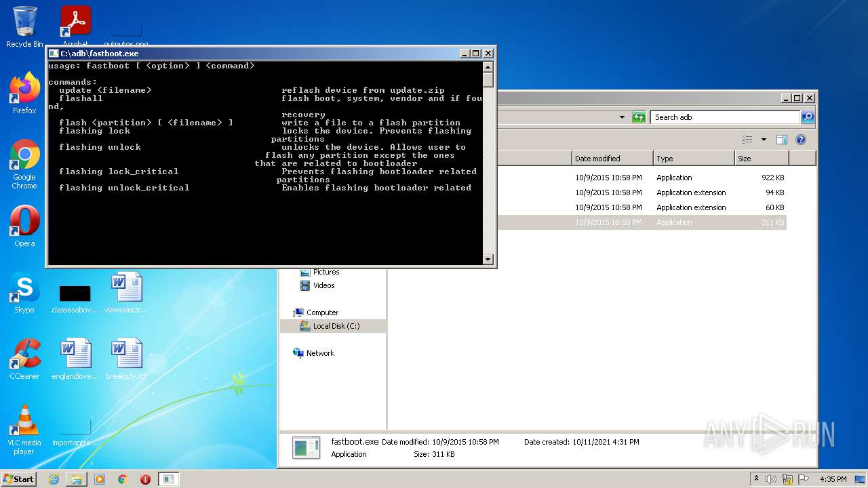Toggle the preview pane icon in Explorer

(782, 140)
